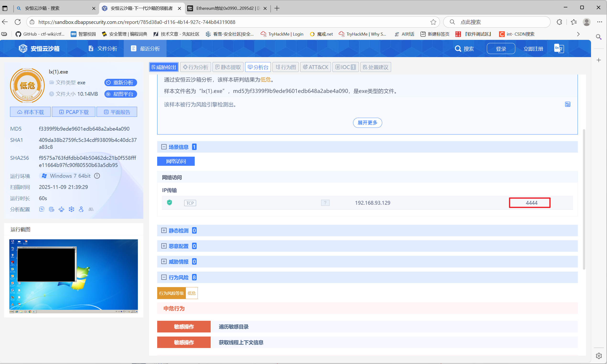Click the question mark icon in IP row
Image resolution: width=607 pixels, height=364 pixels.
pyautogui.click(x=325, y=203)
